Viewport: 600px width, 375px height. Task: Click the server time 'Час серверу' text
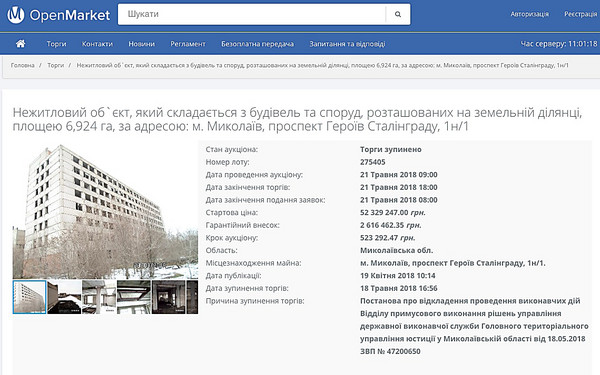coord(559,44)
